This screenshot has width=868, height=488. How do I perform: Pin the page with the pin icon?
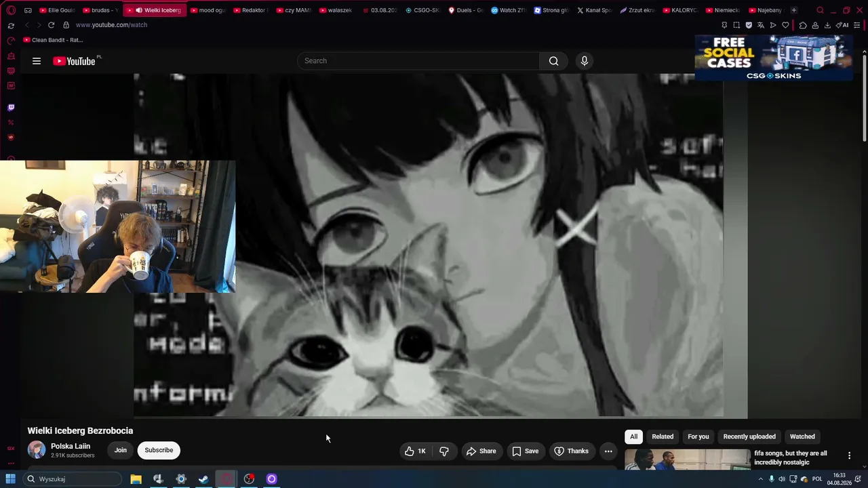click(x=724, y=25)
